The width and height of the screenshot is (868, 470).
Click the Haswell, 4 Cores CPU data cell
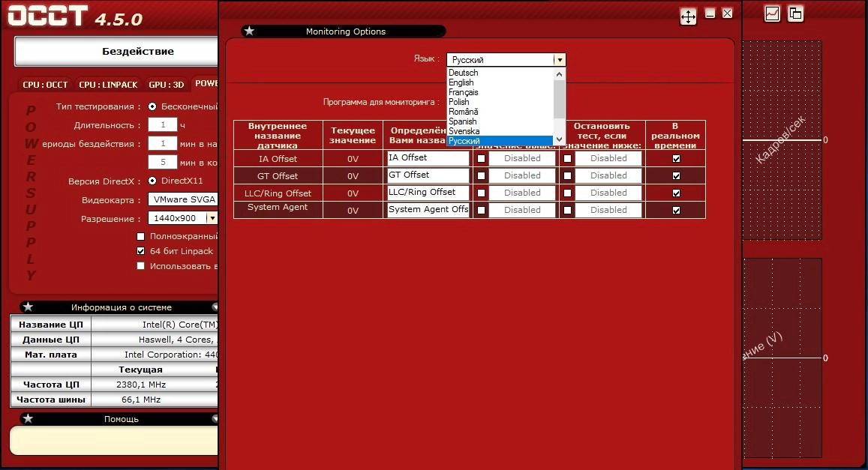click(x=155, y=340)
